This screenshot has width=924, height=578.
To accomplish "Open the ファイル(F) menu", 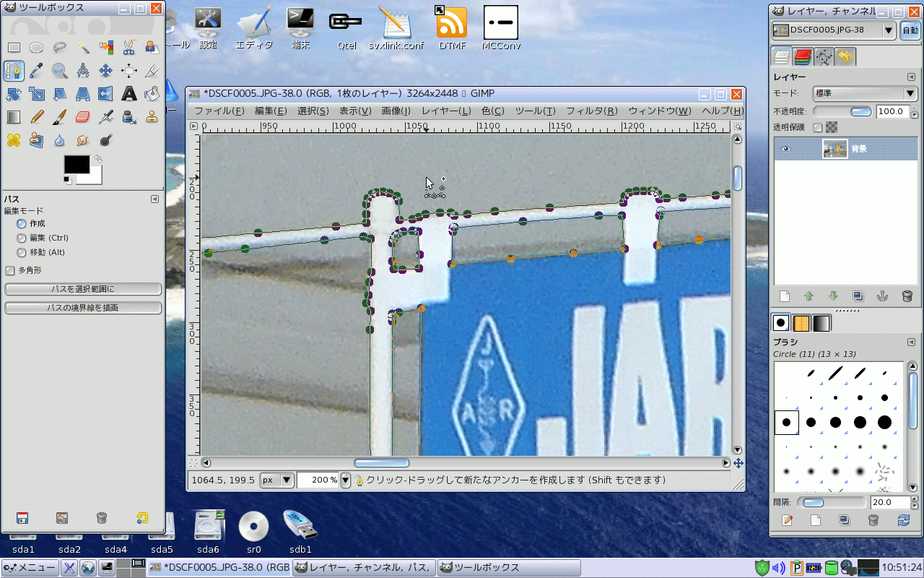I will [219, 111].
